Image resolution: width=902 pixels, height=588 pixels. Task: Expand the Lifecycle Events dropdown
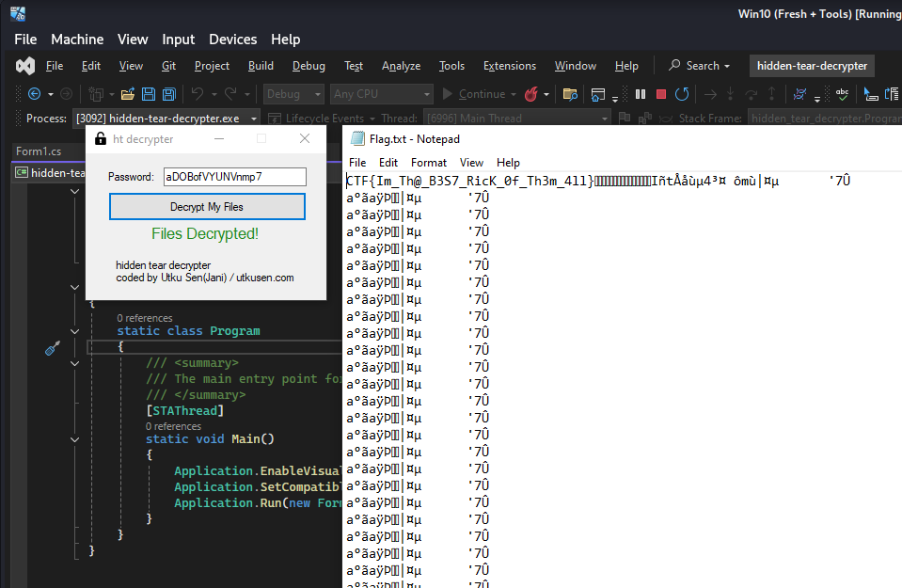[372, 119]
